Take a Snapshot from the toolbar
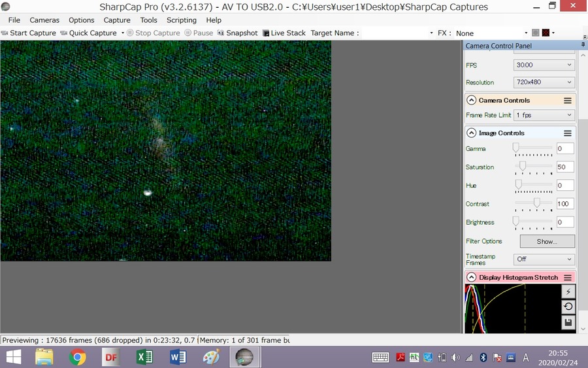588x368 pixels. click(237, 33)
